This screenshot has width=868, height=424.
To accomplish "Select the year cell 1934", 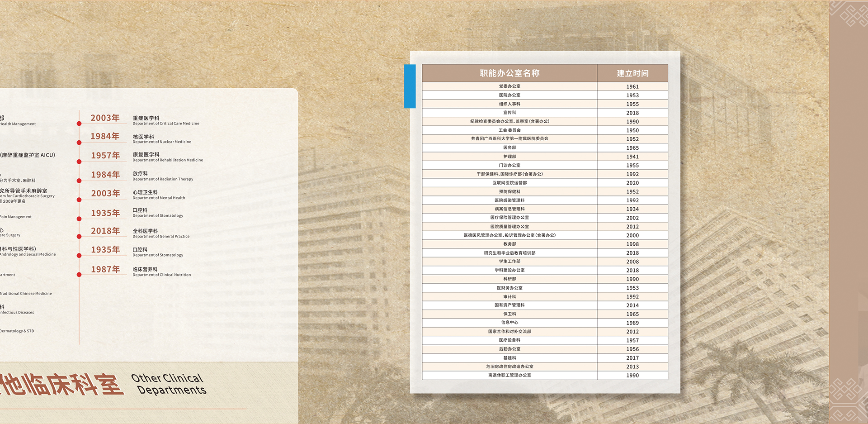I will tap(632, 209).
